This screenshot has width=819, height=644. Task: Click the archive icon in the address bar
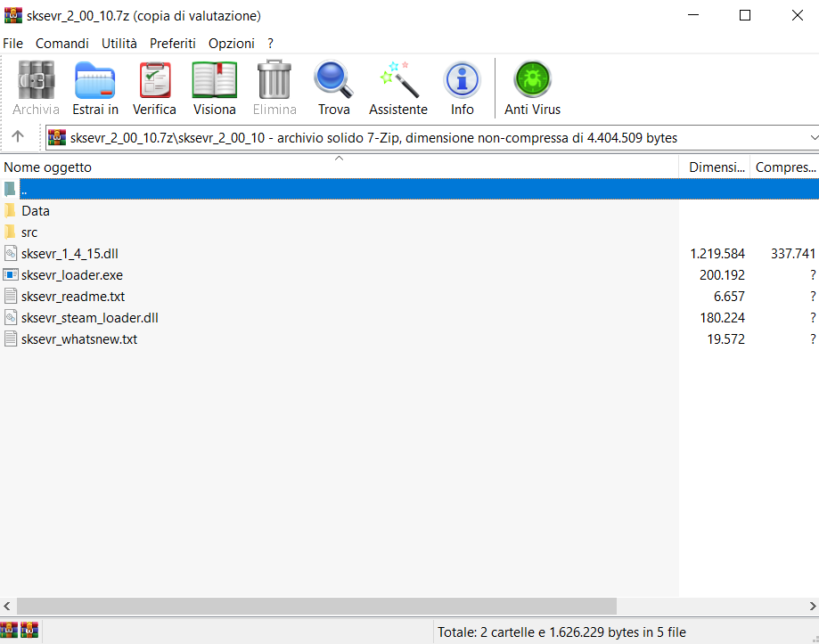point(57,138)
